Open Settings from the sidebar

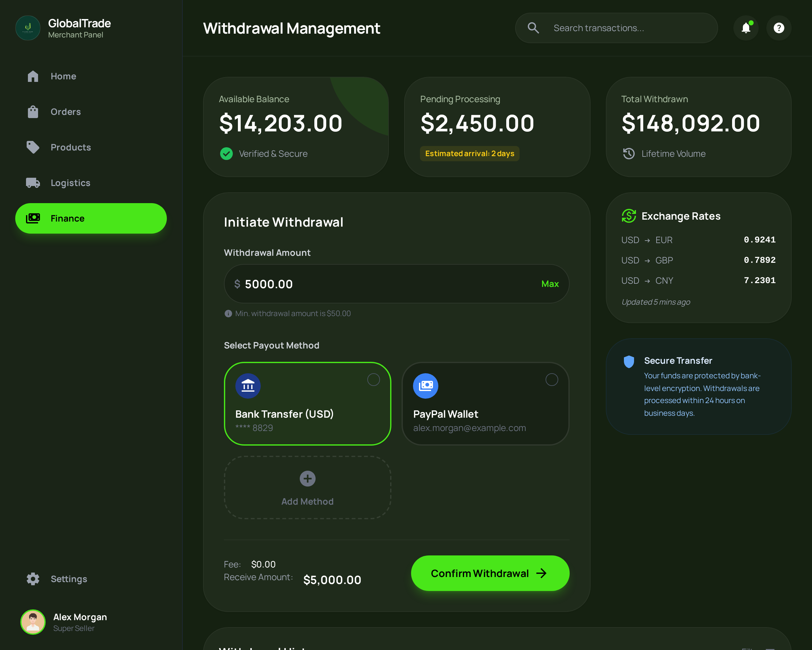[x=69, y=579]
